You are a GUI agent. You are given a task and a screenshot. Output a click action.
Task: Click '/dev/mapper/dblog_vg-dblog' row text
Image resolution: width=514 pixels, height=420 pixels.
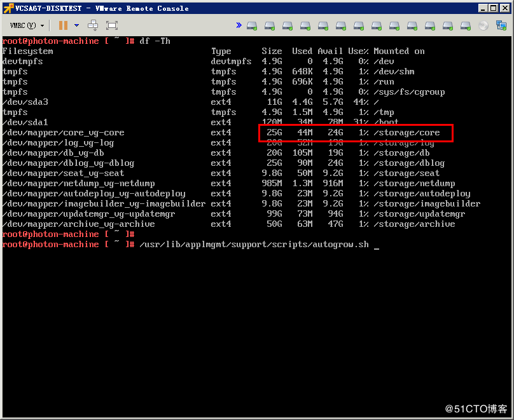click(68, 163)
